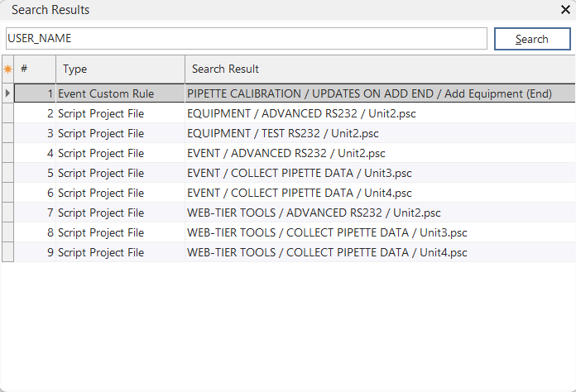Sort by the Search Result column header
The height and width of the screenshot is (392, 576).
tap(379, 69)
